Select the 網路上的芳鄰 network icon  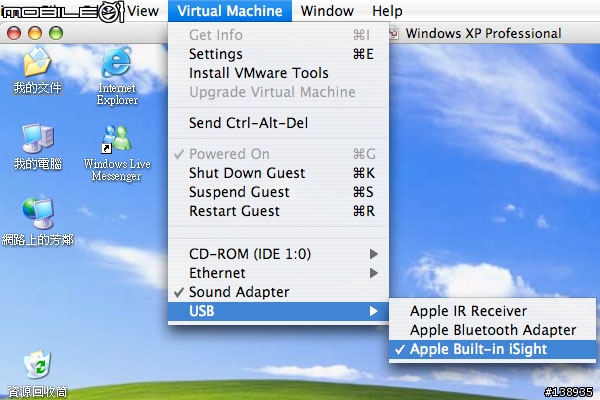38,213
